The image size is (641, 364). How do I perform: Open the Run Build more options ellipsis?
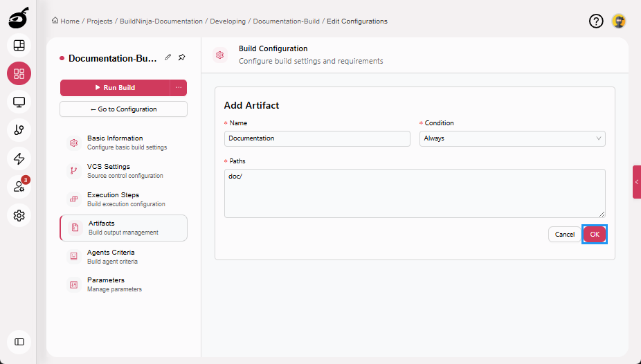point(179,87)
